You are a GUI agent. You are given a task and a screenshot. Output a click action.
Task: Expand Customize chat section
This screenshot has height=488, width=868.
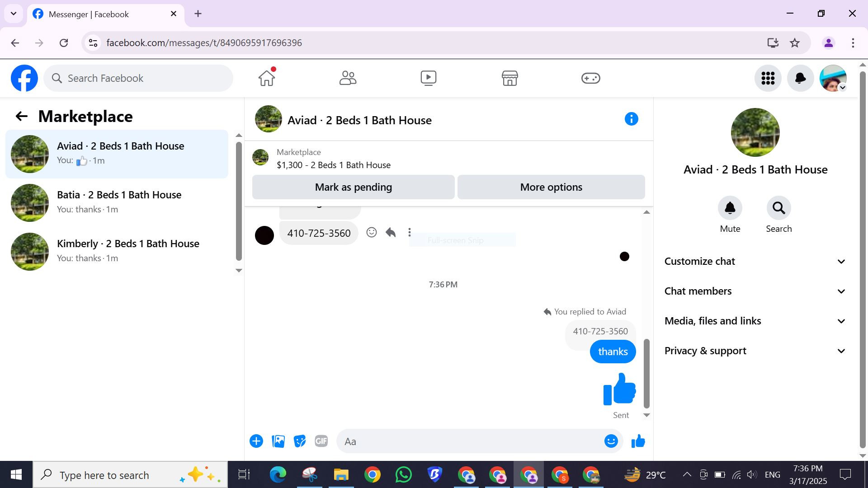pyautogui.click(x=755, y=261)
